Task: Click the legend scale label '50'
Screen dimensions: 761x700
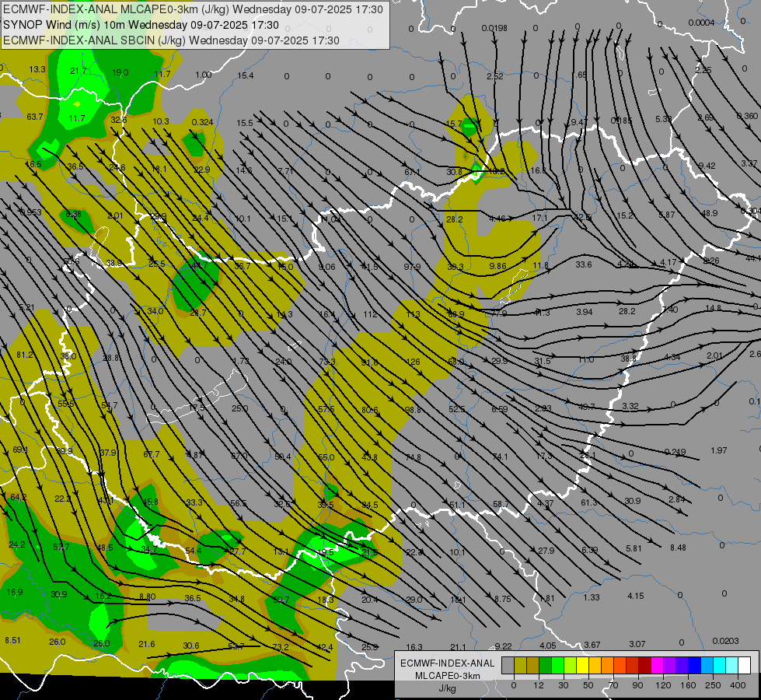Action: click(x=588, y=685)
